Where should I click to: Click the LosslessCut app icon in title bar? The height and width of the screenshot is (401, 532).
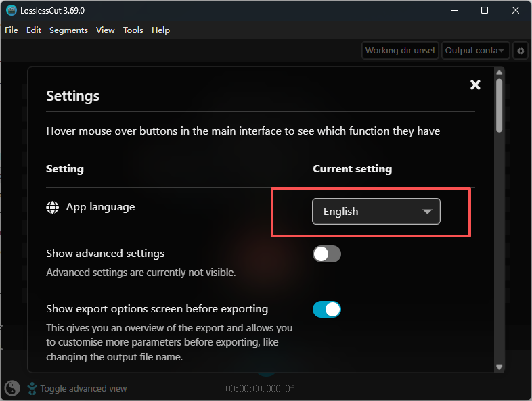click(x=12, y=11)
